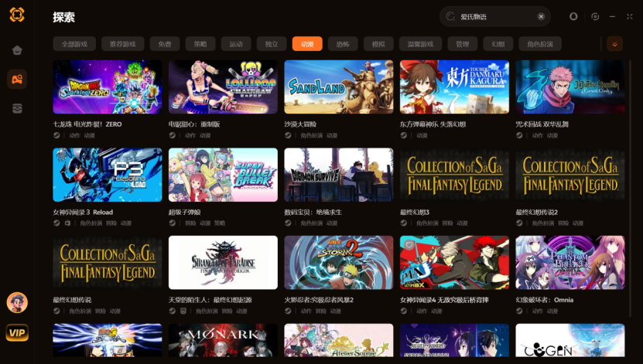This screenshot has width=643, height=364.
Task: Expand more category tags with orange chevron
Action: [x=614, y=44]
